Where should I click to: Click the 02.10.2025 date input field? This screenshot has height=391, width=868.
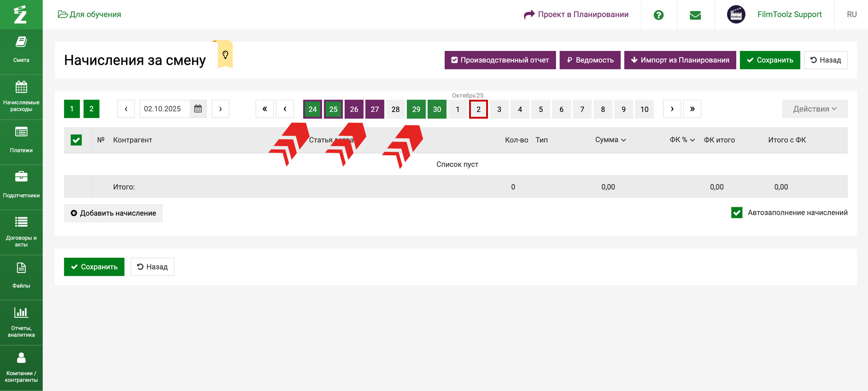[x=164, y=109]
